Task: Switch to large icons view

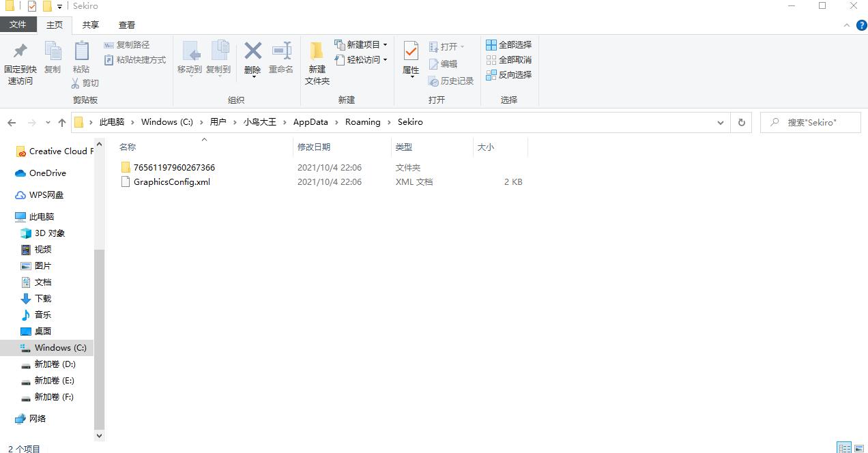Action: (x=859, y=448)
